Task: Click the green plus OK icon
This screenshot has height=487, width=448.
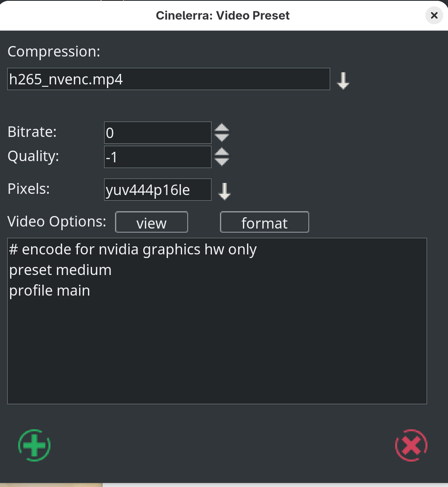Action: click(34, 445)
